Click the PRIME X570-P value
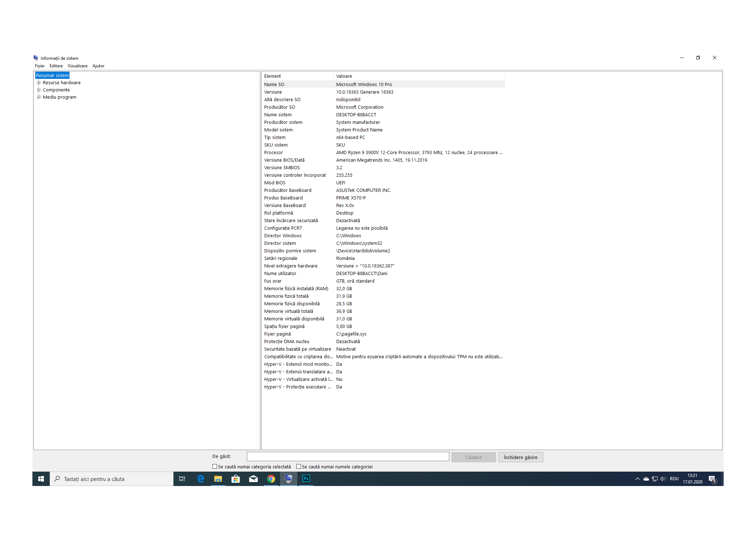 click(351, 198)
